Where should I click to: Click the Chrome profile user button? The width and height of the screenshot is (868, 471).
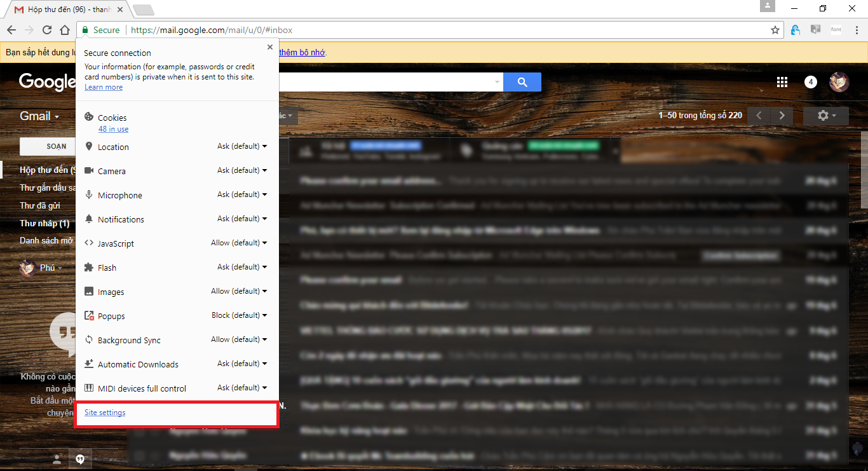click(x=768, y=6)
